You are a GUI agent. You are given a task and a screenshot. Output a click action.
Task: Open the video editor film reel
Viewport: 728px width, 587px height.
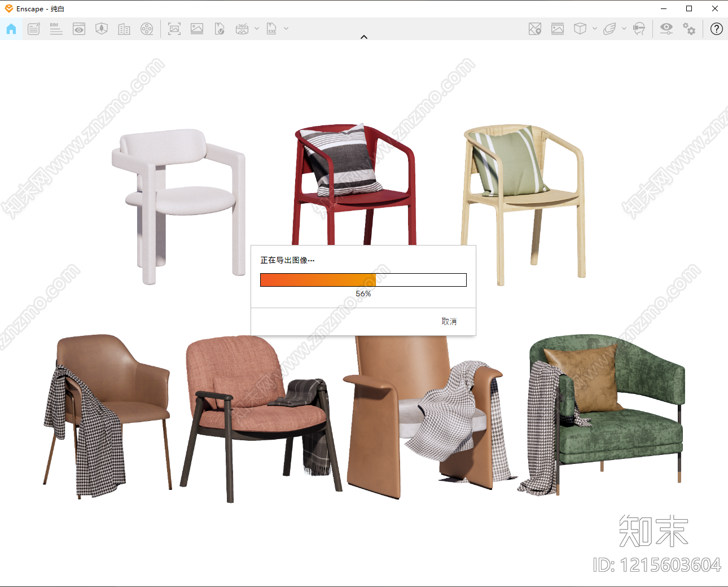[x=147, y=29]
